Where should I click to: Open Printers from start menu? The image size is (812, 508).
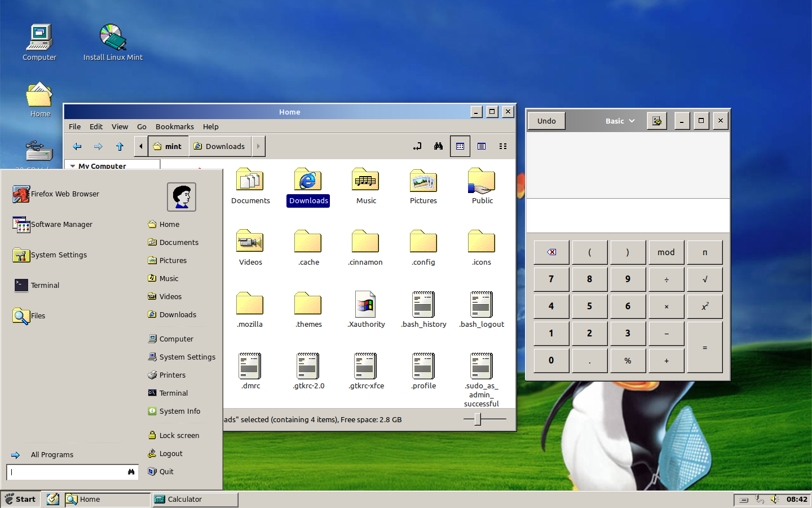(167, 375)
